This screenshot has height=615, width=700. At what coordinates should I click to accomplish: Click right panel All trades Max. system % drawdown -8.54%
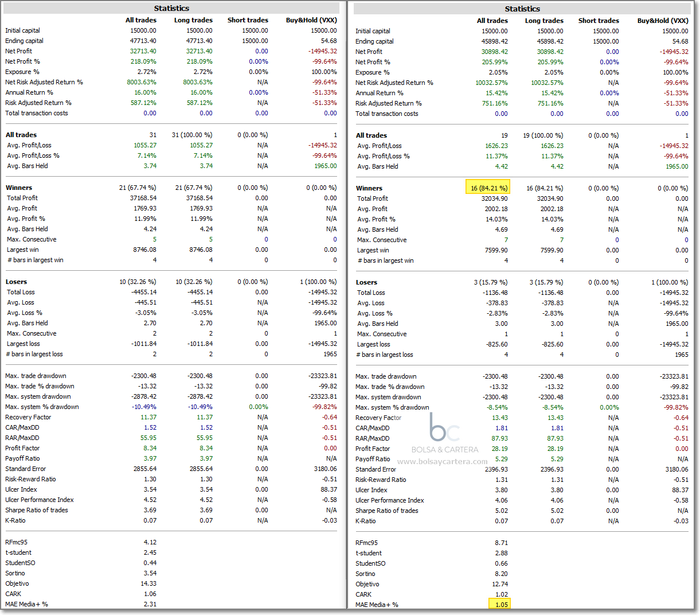[498, 407]
